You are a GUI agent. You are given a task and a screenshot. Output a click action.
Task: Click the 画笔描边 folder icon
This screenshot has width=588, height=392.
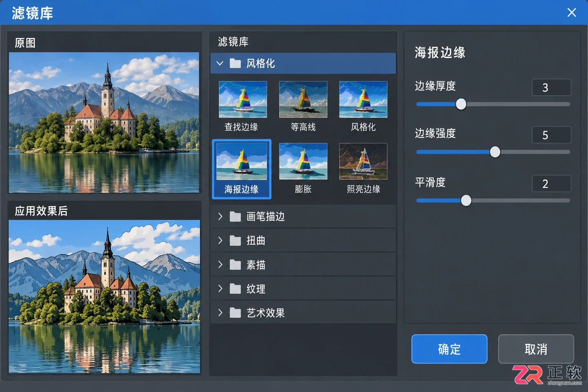(235, 216)
